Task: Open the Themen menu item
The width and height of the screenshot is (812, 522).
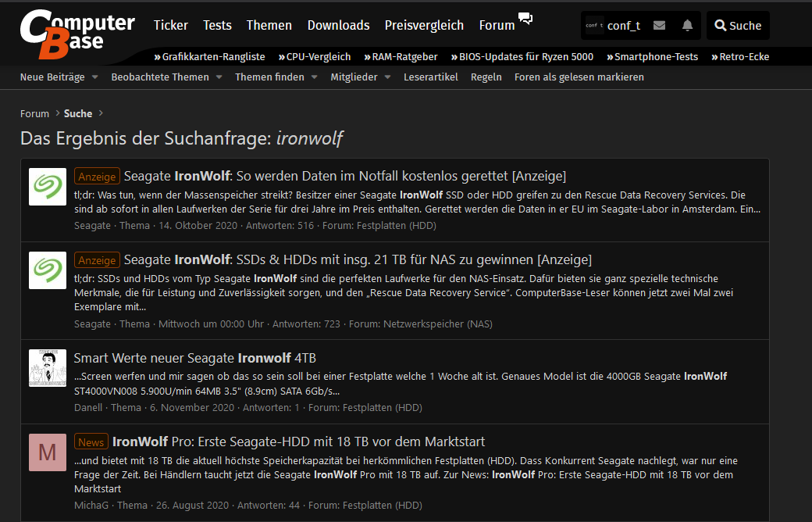Action: 269,25
